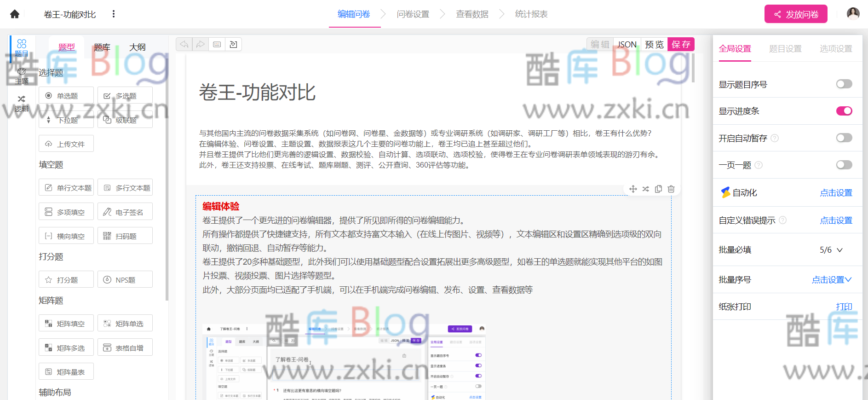Redo with the forward arrow icon

201,44
